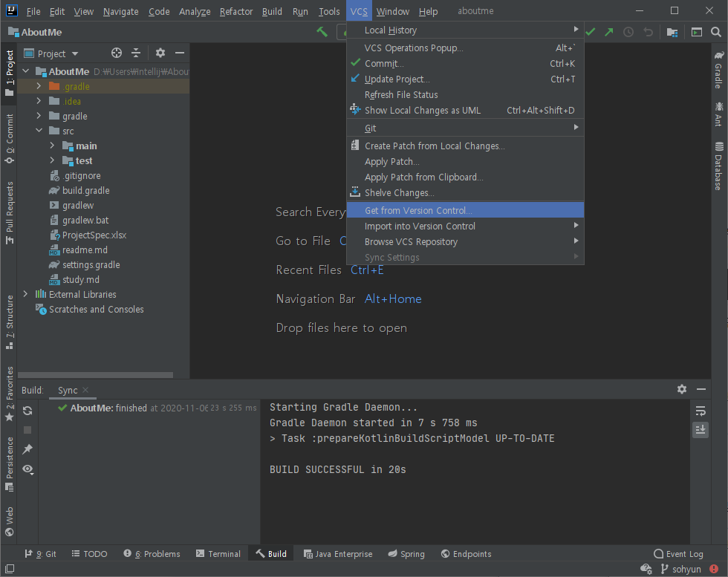Hide the Build tool window
The height and width of the screenshot is (577, 728).
[x=701, y=389]
